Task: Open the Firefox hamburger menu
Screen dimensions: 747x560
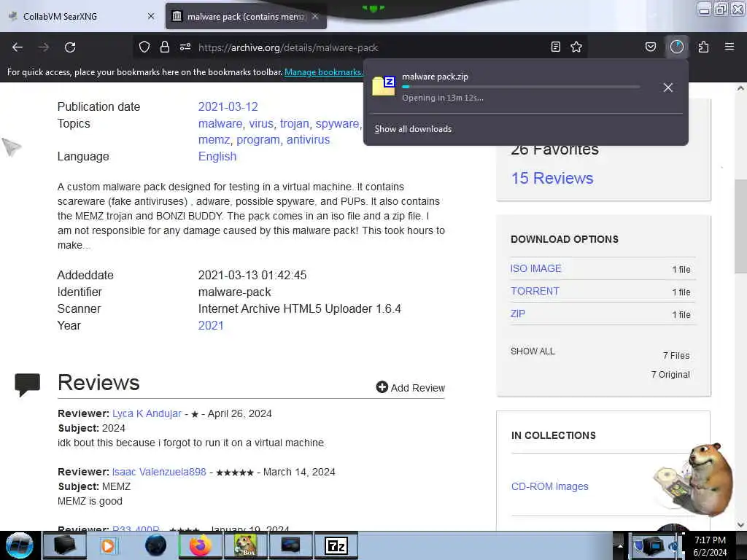Action: click(x=729, y=47)
